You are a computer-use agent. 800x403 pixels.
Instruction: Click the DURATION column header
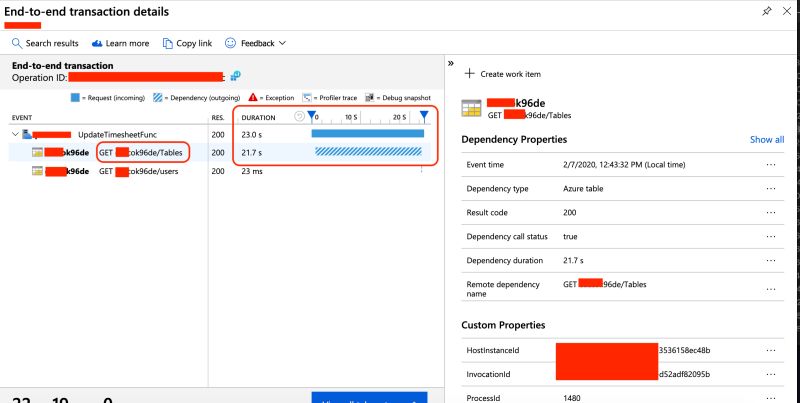point(258,118)
